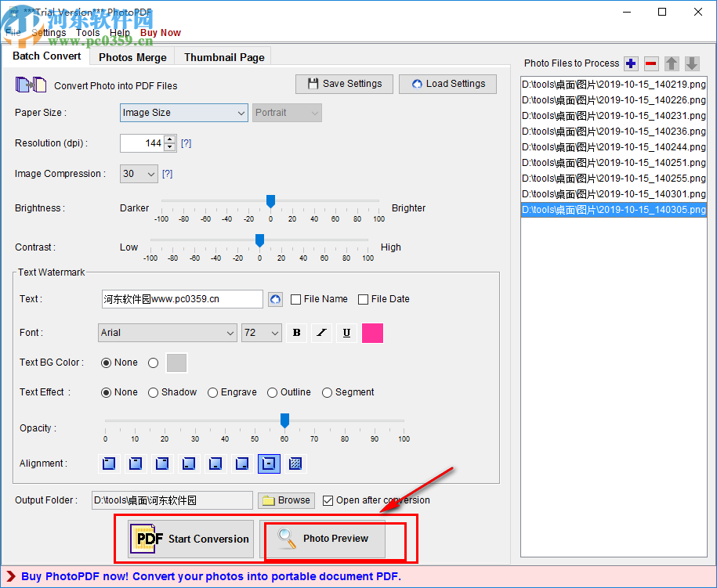Add a photo file with the plus icon
The height and width of the screenshot is (588, 717).
click(x=631, y=63)
